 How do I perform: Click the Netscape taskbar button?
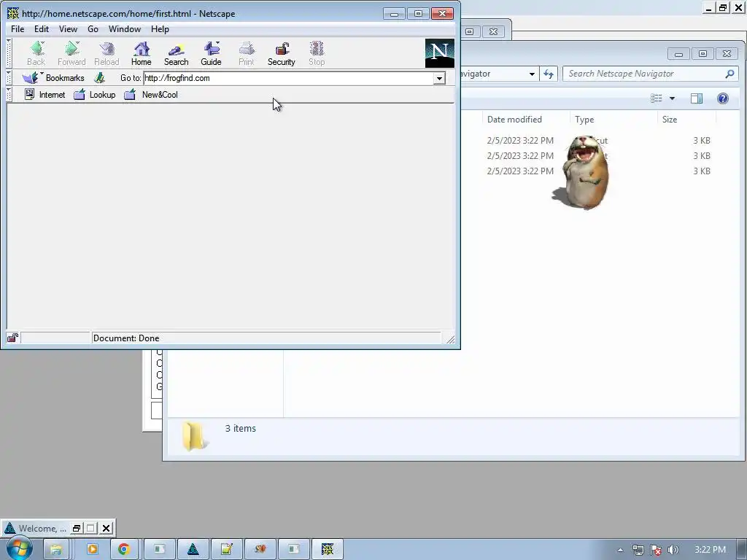[x=328, y=549]
